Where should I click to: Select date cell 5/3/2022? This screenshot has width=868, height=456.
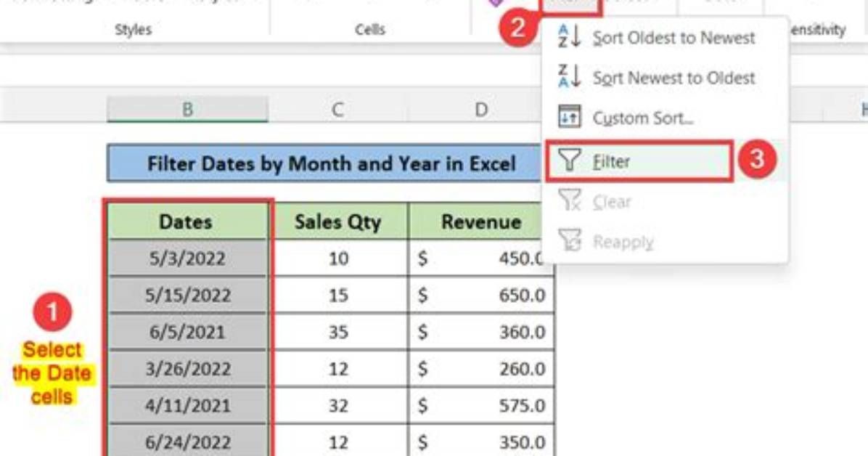(187, 258)
